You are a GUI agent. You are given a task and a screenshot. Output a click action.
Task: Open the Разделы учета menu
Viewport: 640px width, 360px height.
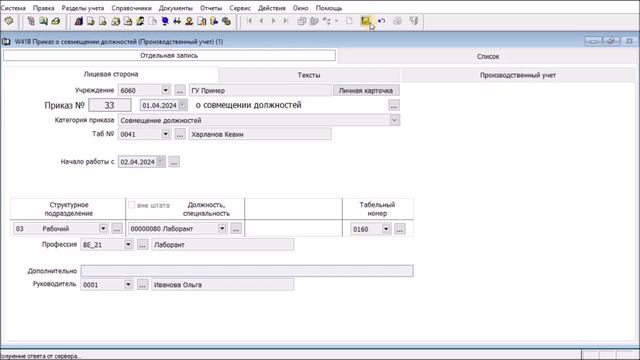coord(83,8)
